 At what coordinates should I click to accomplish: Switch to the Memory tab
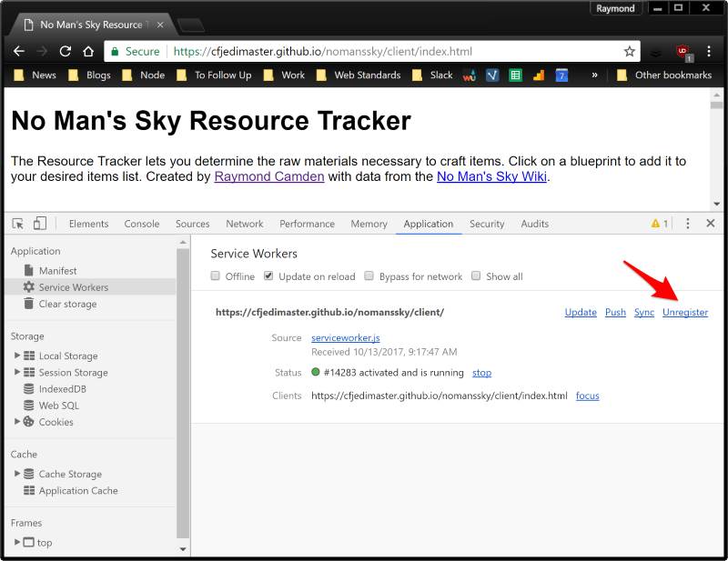[x=369, y=224]
